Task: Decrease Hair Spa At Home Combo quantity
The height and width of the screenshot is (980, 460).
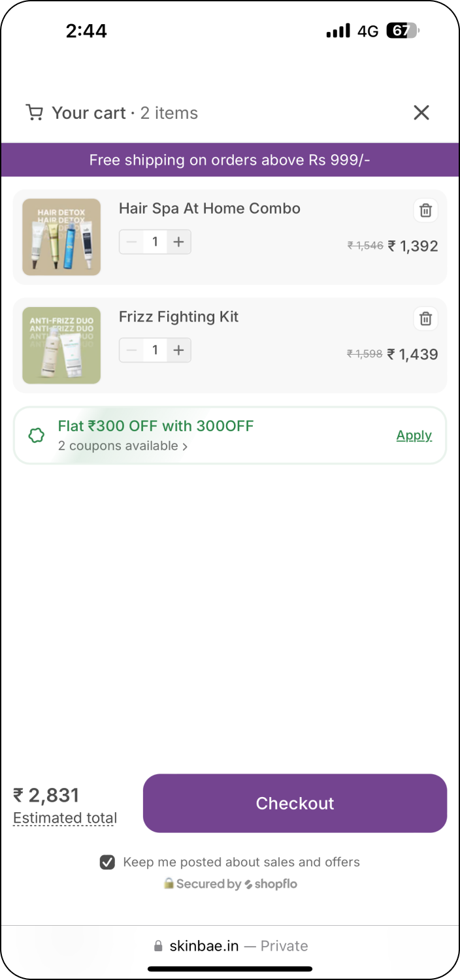Action: (131, 242)
